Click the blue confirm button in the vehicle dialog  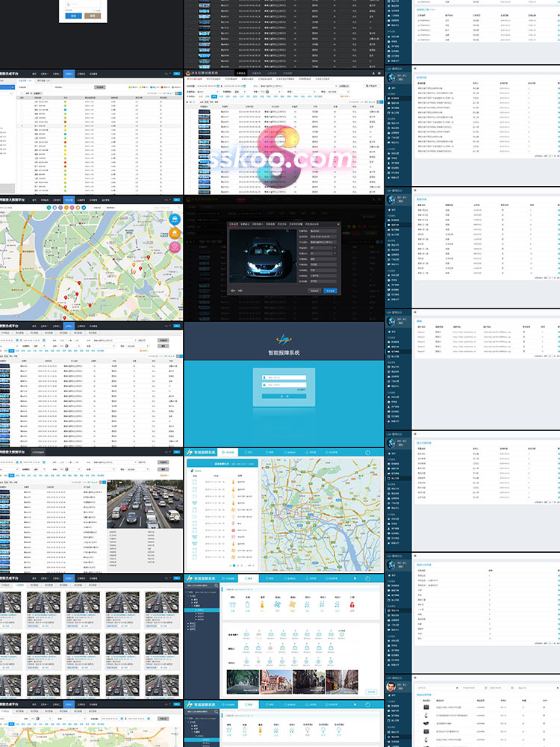tap(330, 291)
